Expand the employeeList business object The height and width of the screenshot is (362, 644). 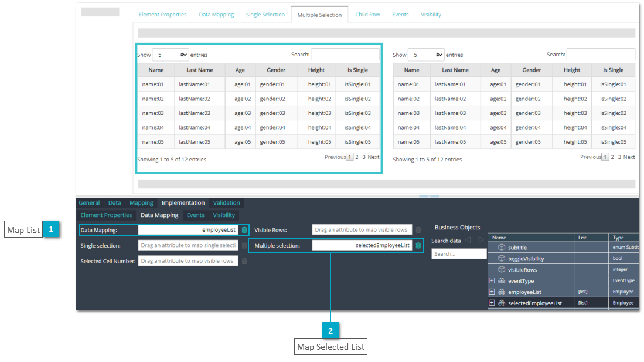click(x=492, y=292)
